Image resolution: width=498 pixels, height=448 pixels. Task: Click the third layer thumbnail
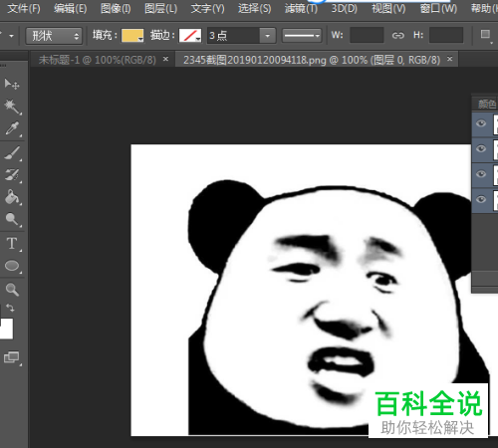click(495, 174)
